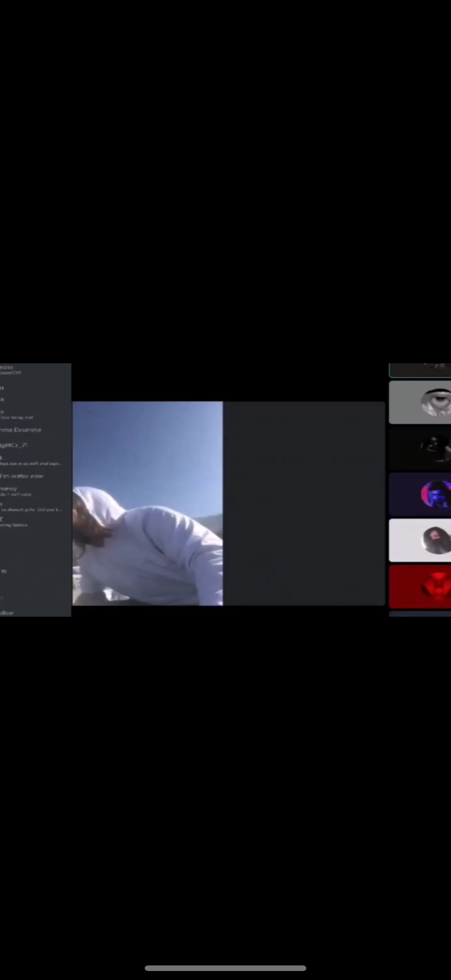Open the member ending in "ightCr_7!"
This screenshot has height=980, width=451.
(x=15, y=445)
